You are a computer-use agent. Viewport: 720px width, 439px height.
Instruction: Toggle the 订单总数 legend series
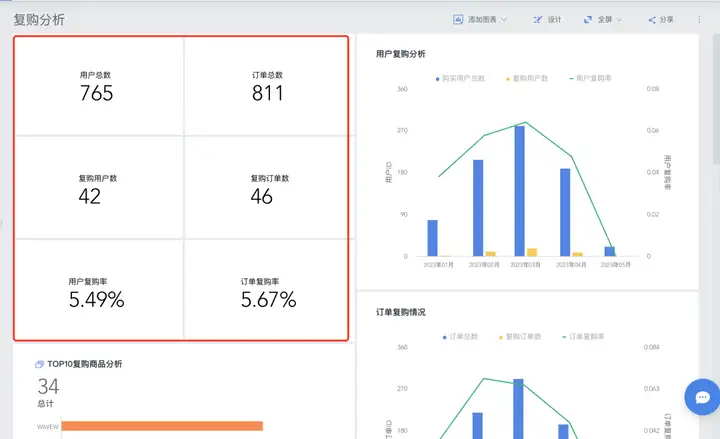tap(460, 337)
